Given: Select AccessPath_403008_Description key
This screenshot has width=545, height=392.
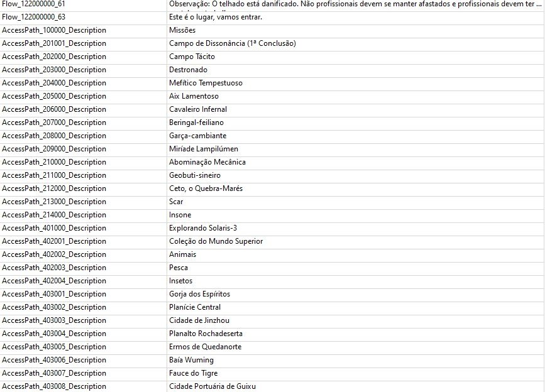Looking at the screenshot, I should point(83,386).
